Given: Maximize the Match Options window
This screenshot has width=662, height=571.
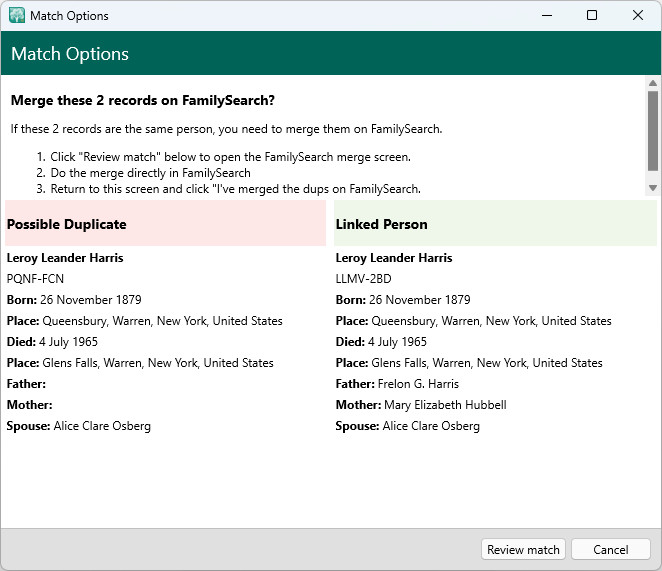Looking at the screenshot, I should point(592,15).
